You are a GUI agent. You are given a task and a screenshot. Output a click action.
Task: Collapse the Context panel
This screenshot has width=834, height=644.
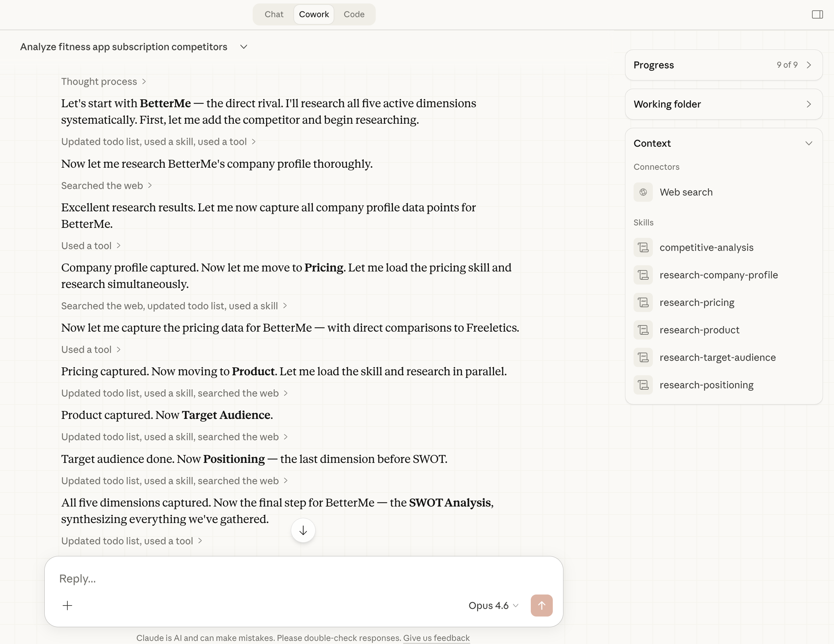point(809,143)
